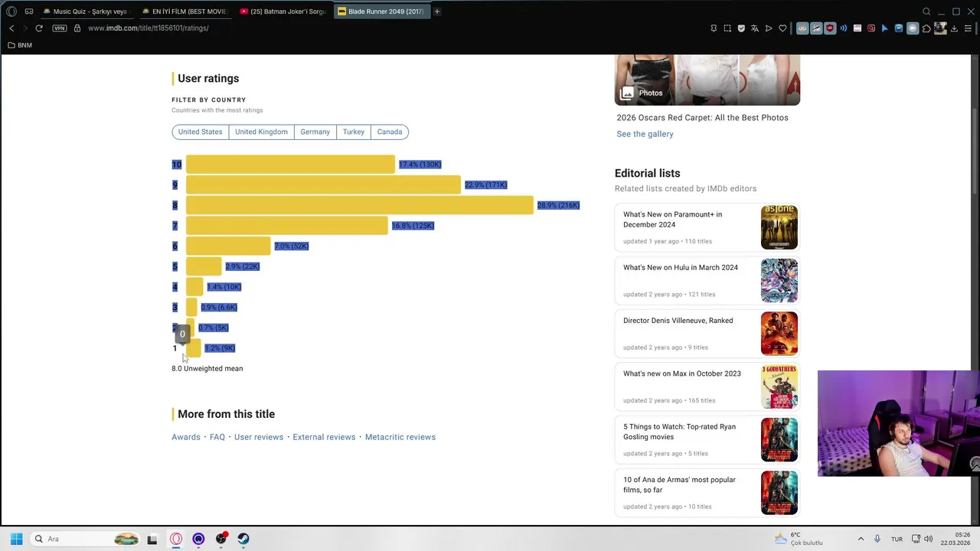Click the blue sound waves extension icon
Image resolution: width=980 pixels, height=551 pixels.
tap(844, 28)
